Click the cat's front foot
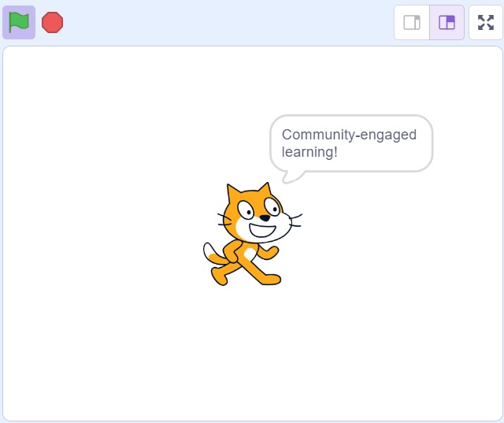Screen dimensions: 504x423 [x=271, y=280]
